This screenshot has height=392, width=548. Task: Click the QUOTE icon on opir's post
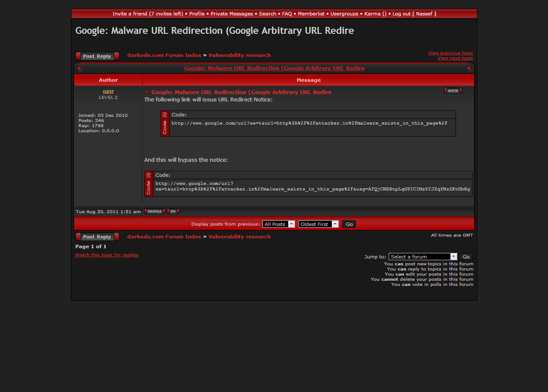pos(453,90)
